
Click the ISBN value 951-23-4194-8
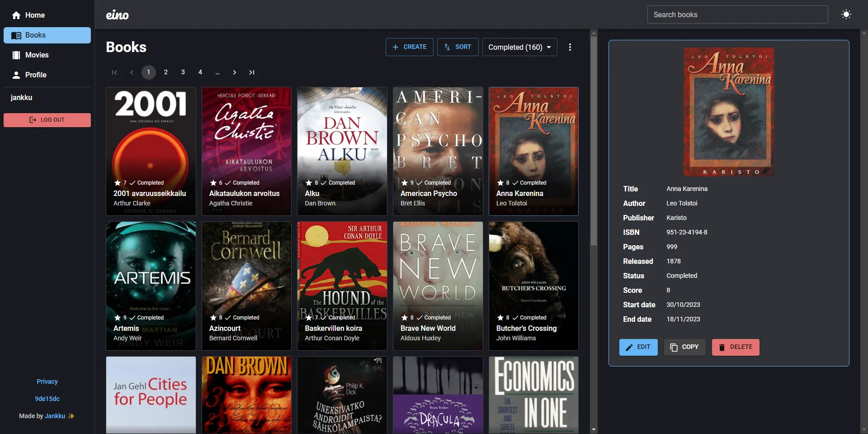687,232
